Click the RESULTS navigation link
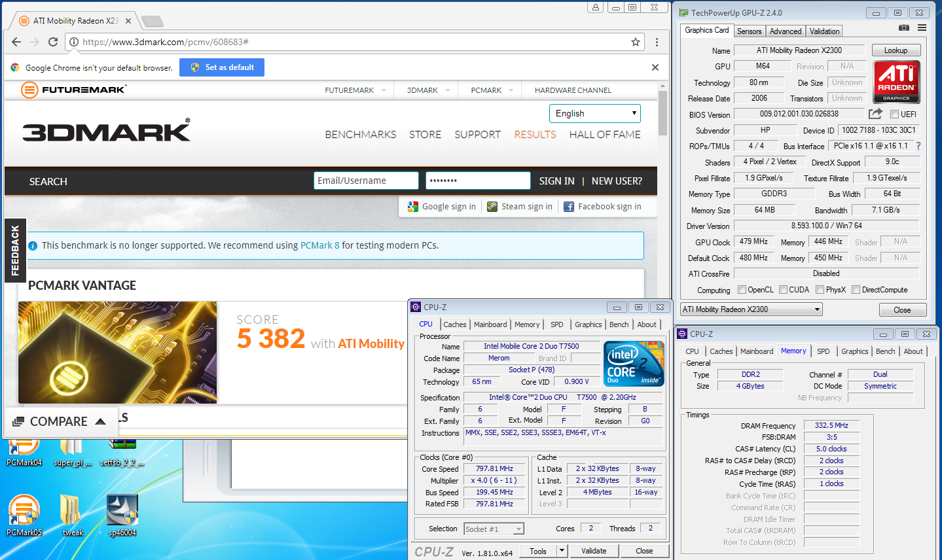942x560 pixels. (535, 134)
